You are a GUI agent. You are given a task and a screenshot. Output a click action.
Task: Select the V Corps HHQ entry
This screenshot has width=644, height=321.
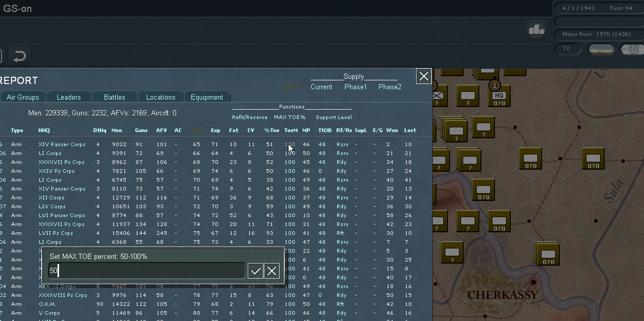click(49, 313)
